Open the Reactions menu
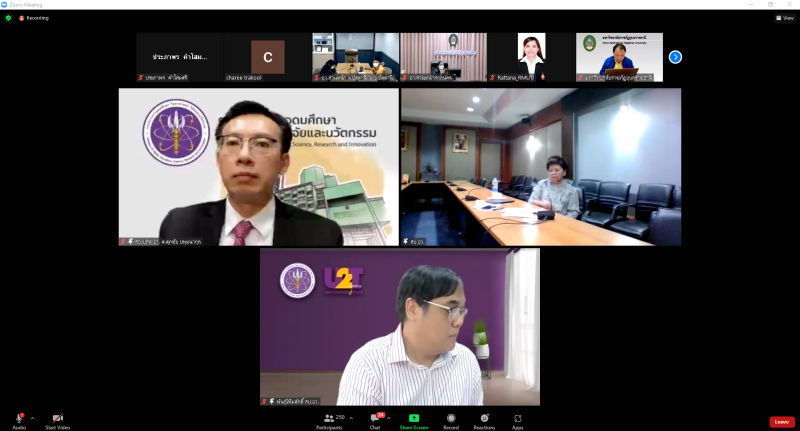The image size is (800, 431). click(484, 418)
